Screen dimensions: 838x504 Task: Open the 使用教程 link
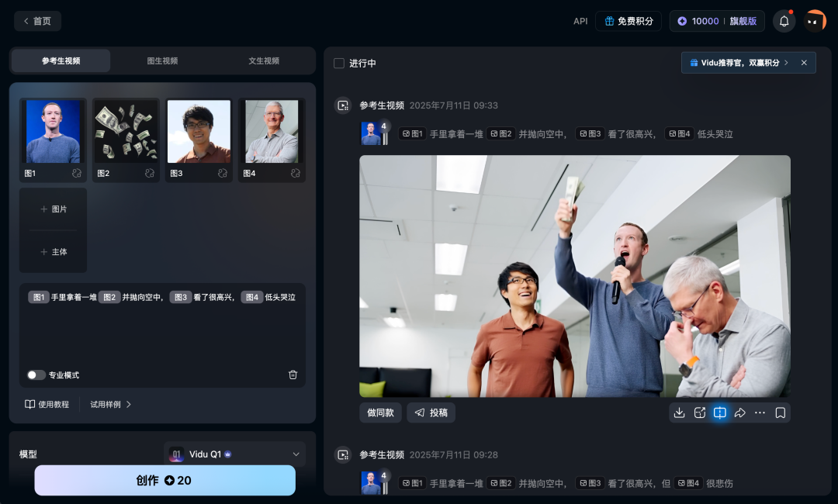[47, 404]
